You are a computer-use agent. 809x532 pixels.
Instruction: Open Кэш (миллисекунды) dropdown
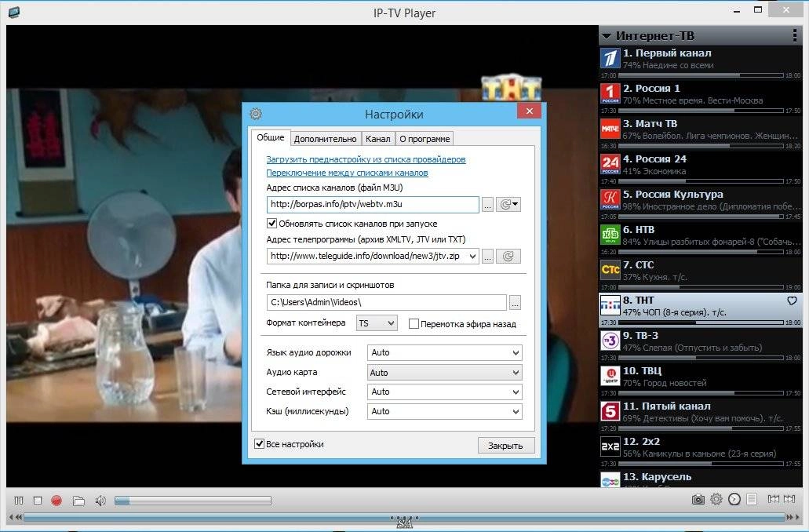pos(445,411)
